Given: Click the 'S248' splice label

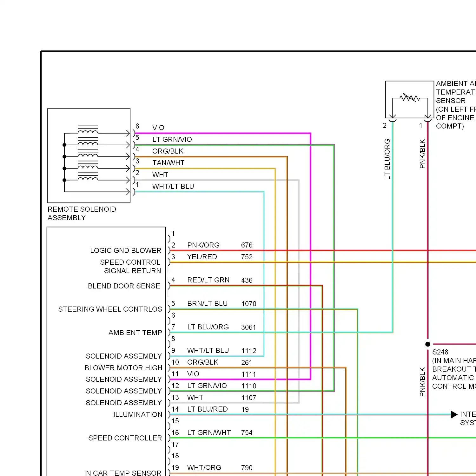Looking at the screenshot, I should click(x=440, y=352).
